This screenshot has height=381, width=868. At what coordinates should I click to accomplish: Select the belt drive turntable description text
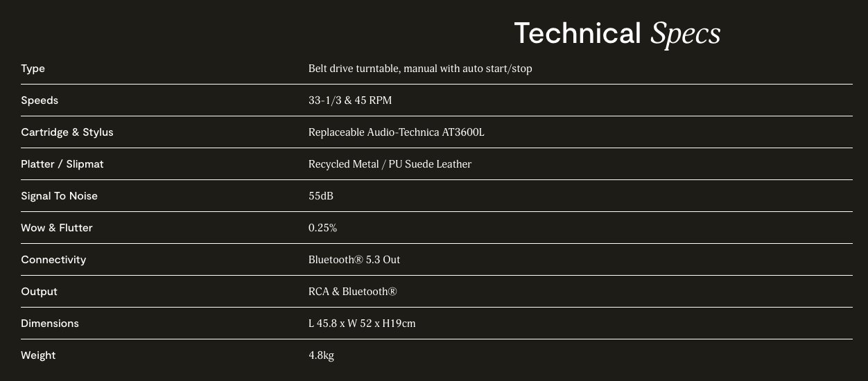420,69
